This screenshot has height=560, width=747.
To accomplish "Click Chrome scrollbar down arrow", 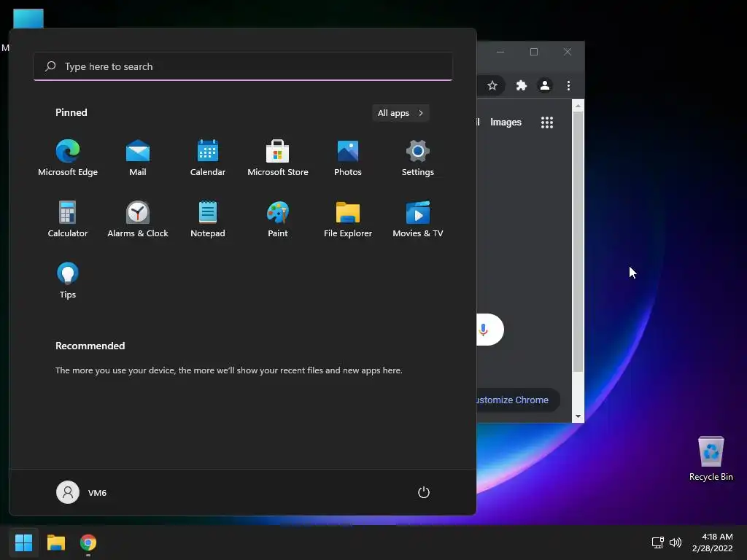I will (x=578, y=416).
